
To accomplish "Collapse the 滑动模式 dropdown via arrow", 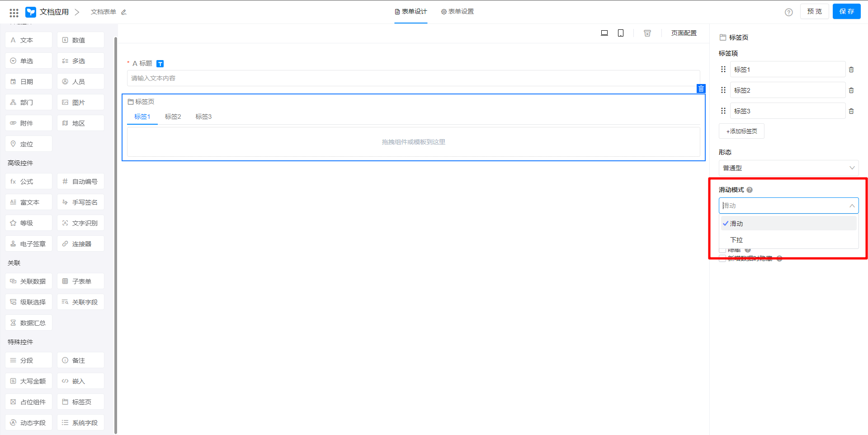I will click(852, 206).
